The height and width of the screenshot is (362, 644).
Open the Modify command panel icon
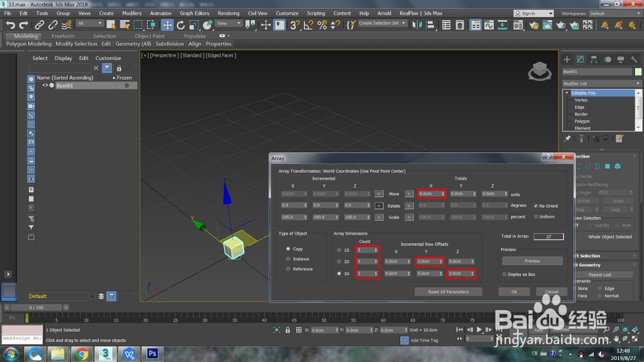[580, 59]
